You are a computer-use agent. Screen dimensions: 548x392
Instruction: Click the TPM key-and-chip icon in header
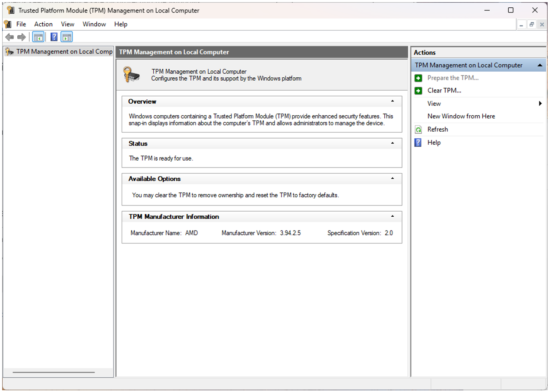(131, 75)
